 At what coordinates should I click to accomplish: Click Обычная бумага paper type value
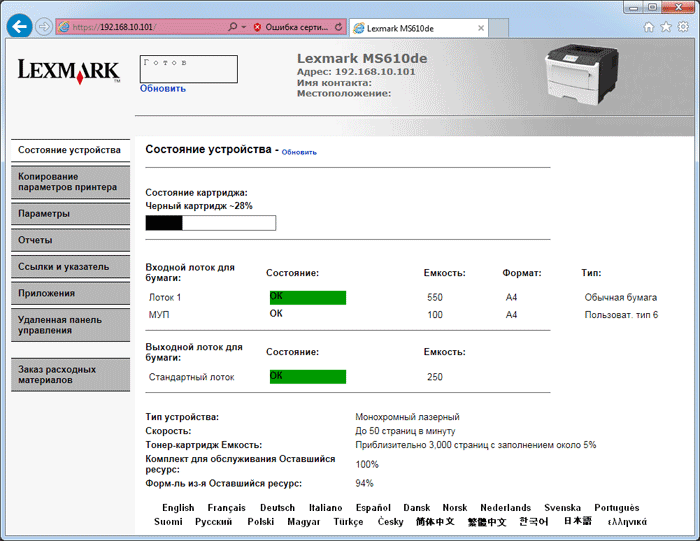(x=621, y=297)
